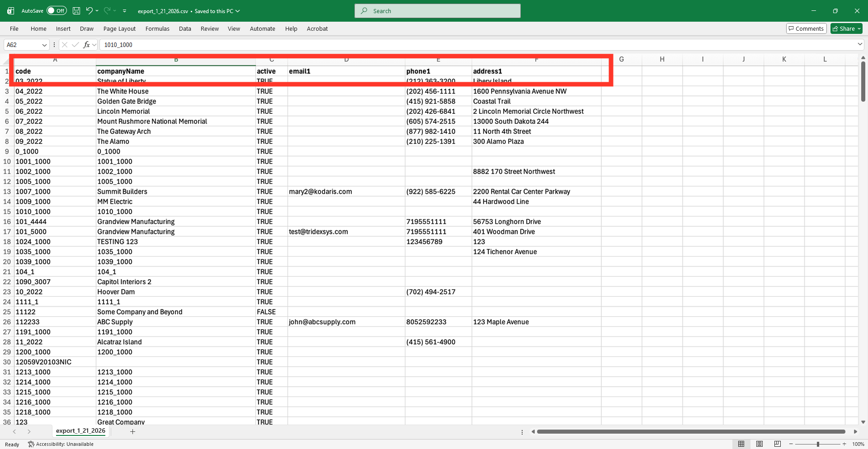Screen dimensions: 868x449
Task: Click the New sheet plus icon
Action: 132,431
